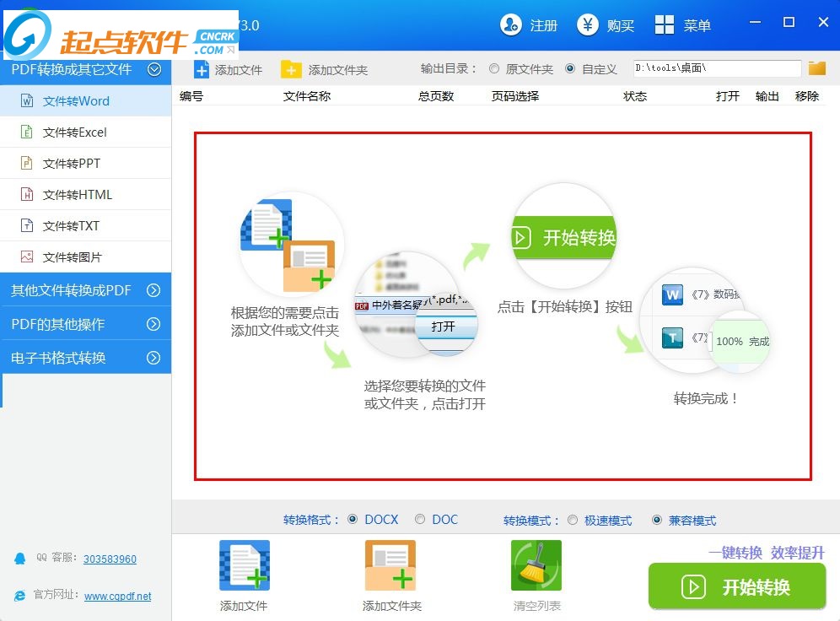Click the output directory path field
The image size is (840, 621).
718,68
